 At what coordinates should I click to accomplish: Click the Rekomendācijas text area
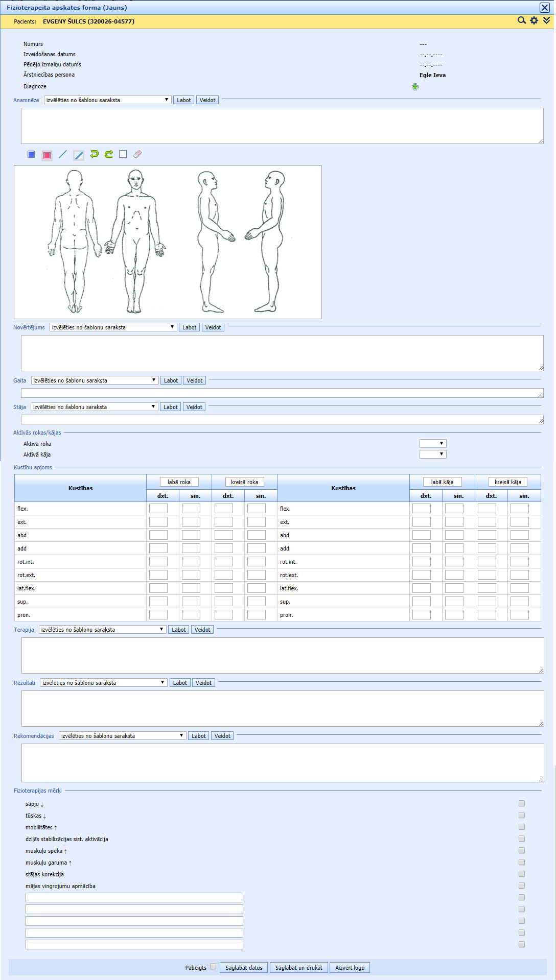click(x=282, y=762)
